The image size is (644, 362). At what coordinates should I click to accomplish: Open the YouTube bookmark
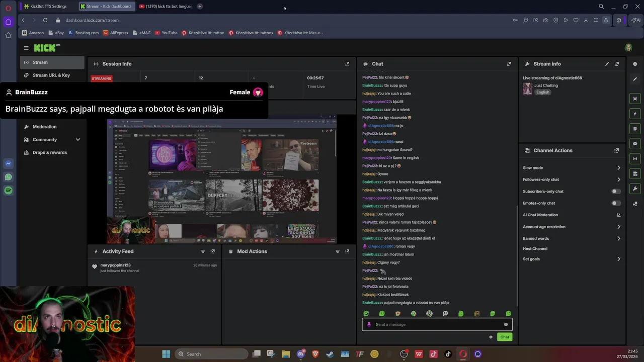pyautogui.click(x=166, y=33)
